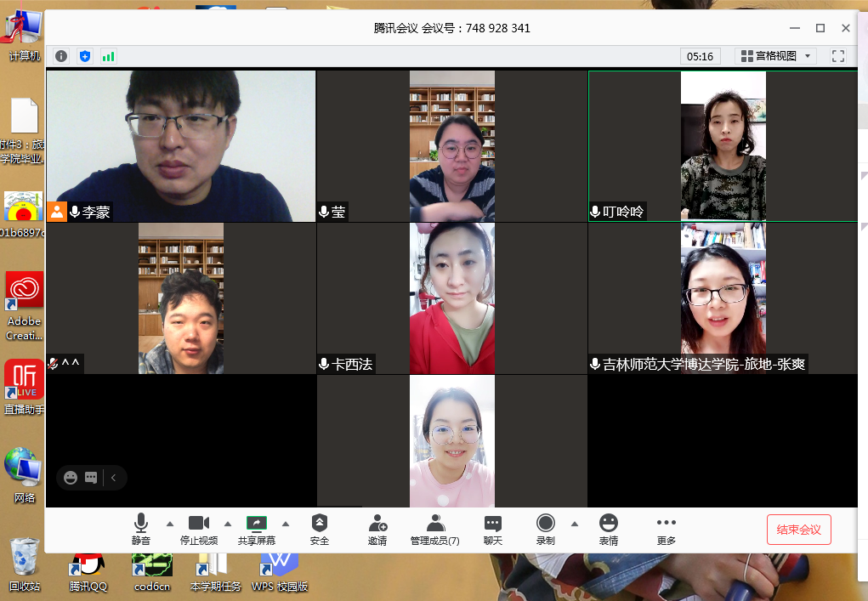Open the meeting info icon

pos(61,56)
